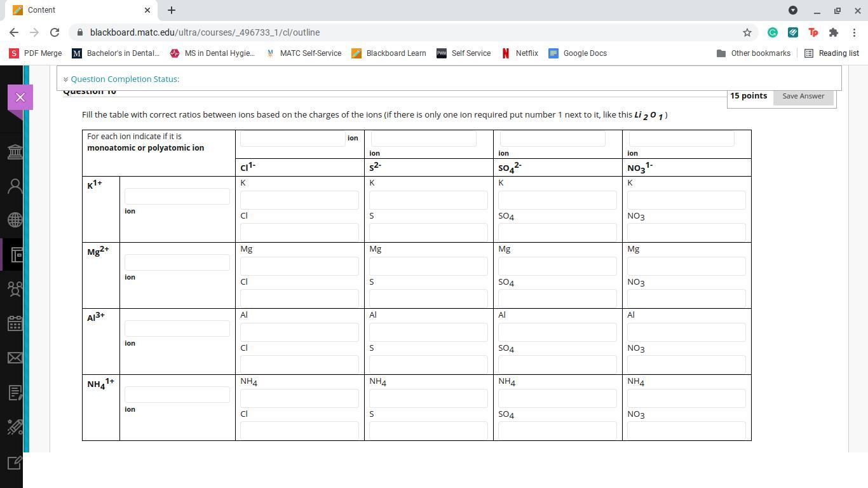Expand Question Completion Status section

pyautogui.click(x=121, y=79)
